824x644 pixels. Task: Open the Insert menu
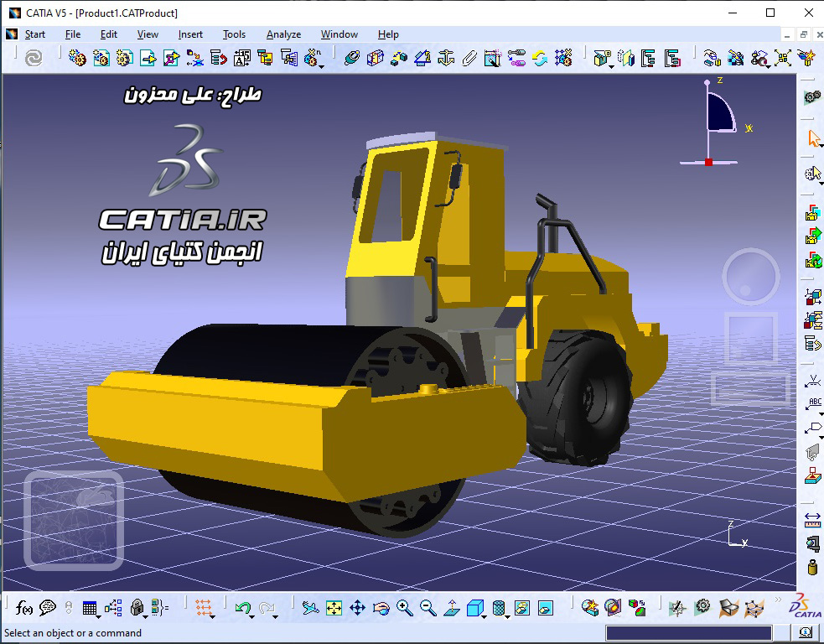point(190,34)
